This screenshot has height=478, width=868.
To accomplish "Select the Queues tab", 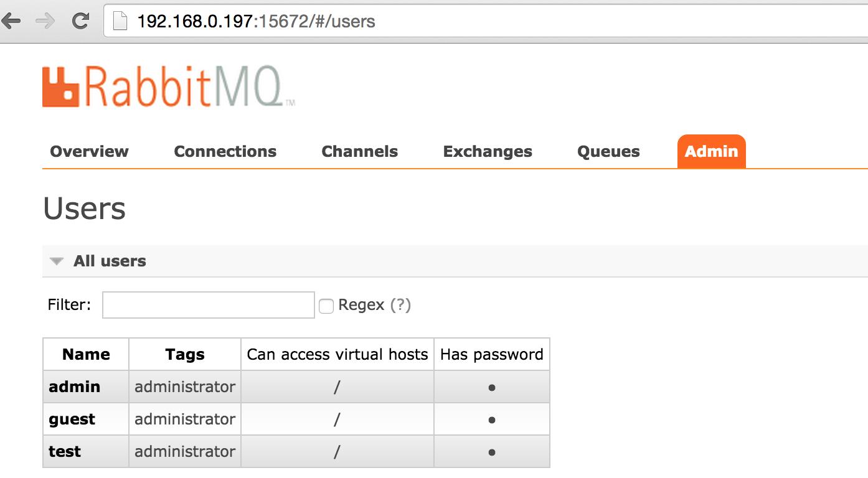I will click(x=608, y=151).
